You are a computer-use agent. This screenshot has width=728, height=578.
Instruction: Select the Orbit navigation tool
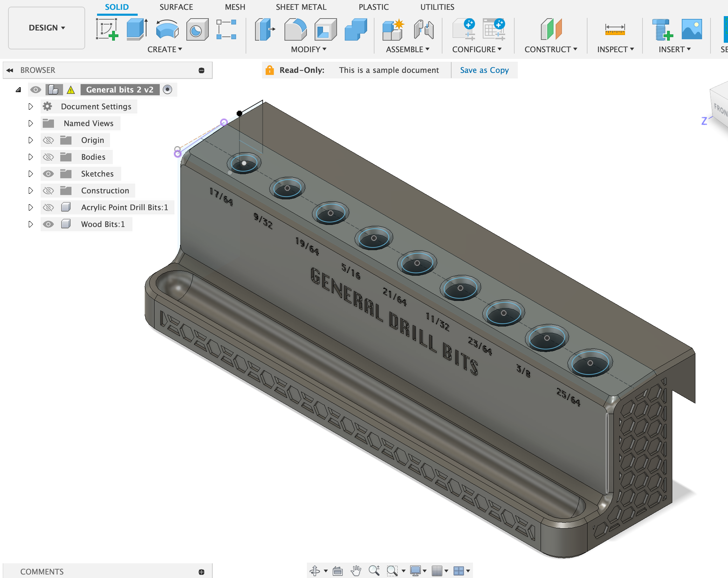(315, 571)
